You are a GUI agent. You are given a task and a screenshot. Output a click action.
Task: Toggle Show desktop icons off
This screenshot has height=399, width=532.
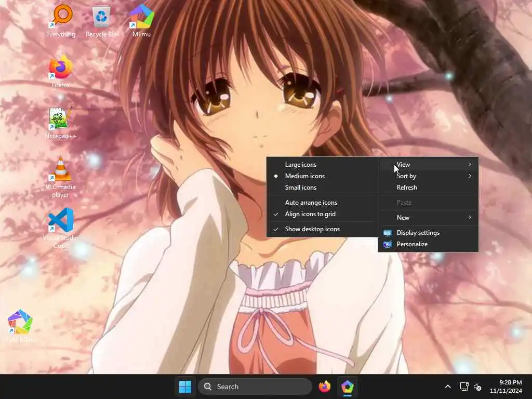click(322, 229)
